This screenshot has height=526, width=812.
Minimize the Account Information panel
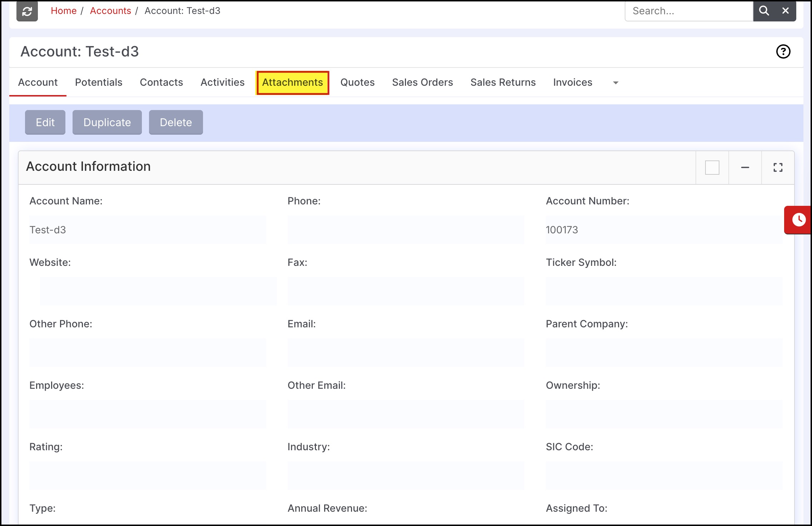[x=745, y=168]
